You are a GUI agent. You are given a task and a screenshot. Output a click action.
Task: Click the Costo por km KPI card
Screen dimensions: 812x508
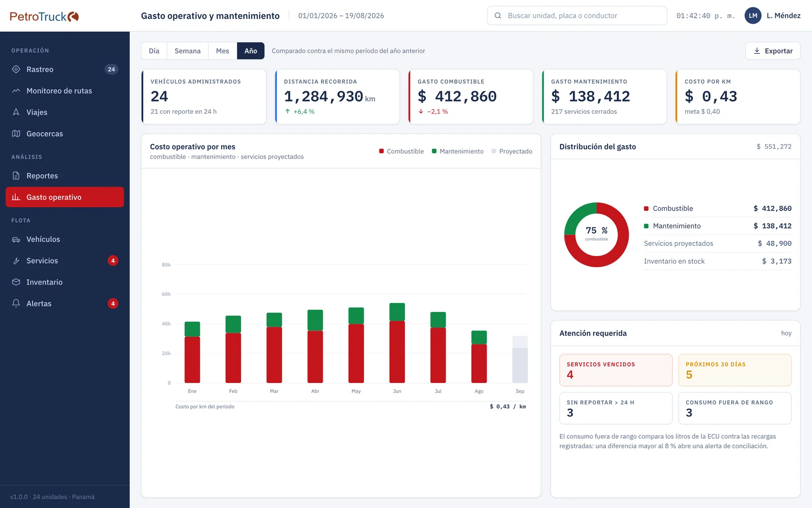[738, 97]
